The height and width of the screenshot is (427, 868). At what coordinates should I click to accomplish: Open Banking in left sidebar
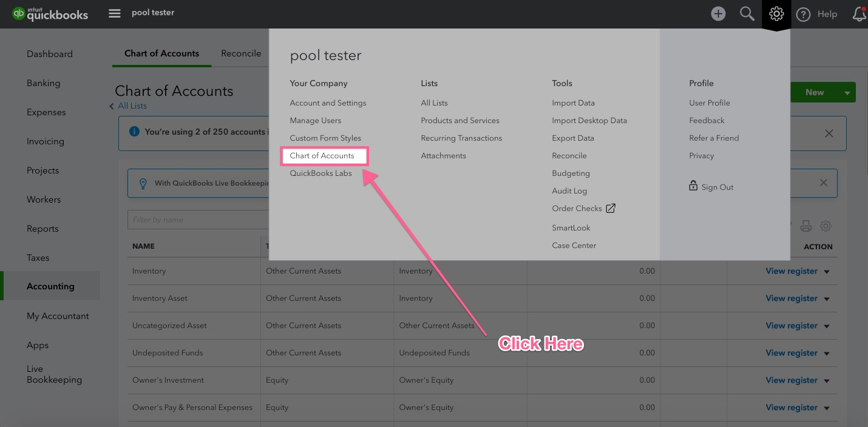click(x=43, y=83)
